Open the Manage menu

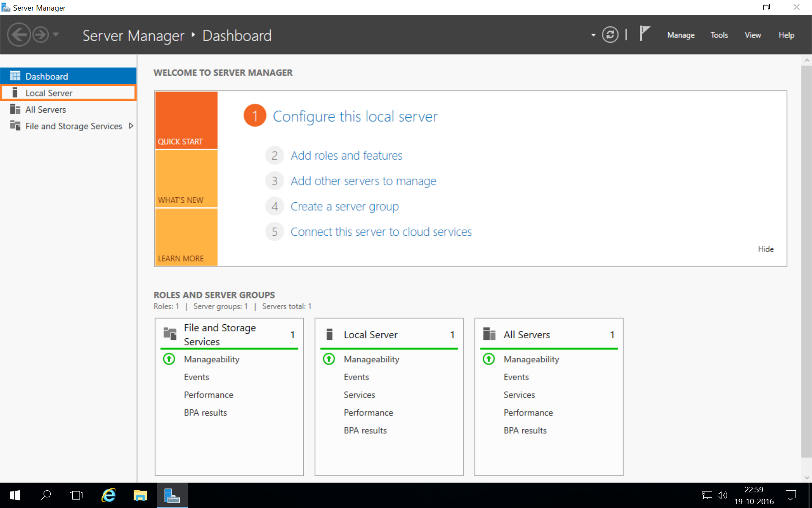tap(681, 35)
